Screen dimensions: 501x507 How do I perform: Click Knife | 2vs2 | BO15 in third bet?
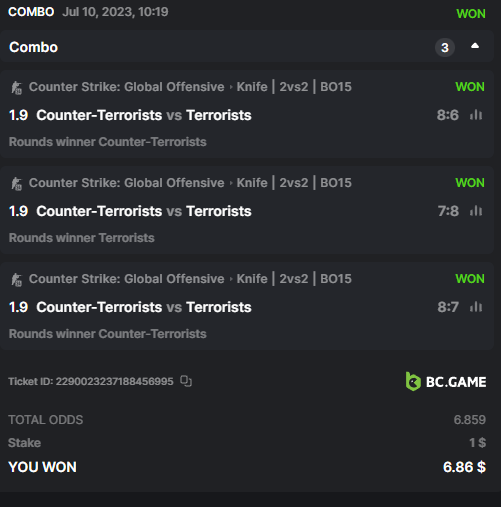[x=294, y=279]
